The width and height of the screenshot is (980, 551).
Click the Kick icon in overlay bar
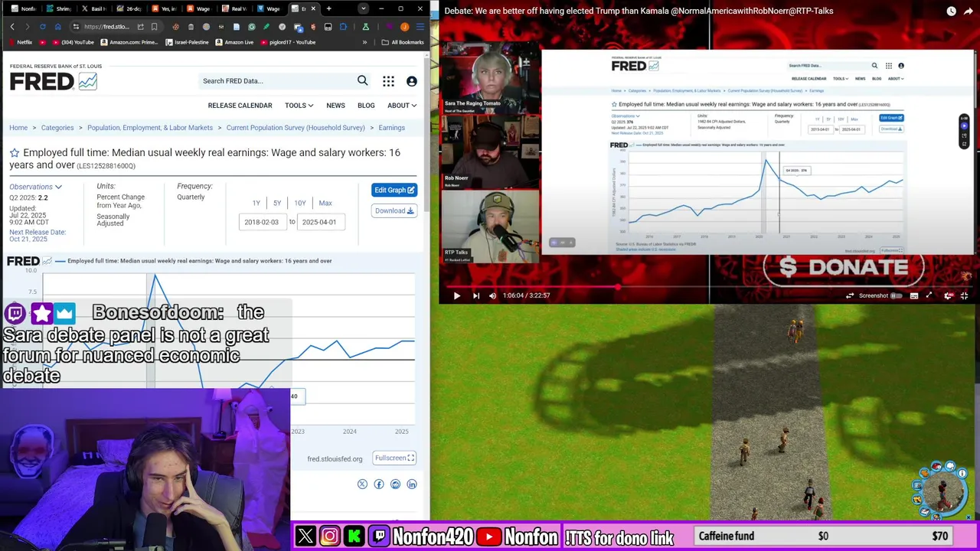(x=354, y=536)
